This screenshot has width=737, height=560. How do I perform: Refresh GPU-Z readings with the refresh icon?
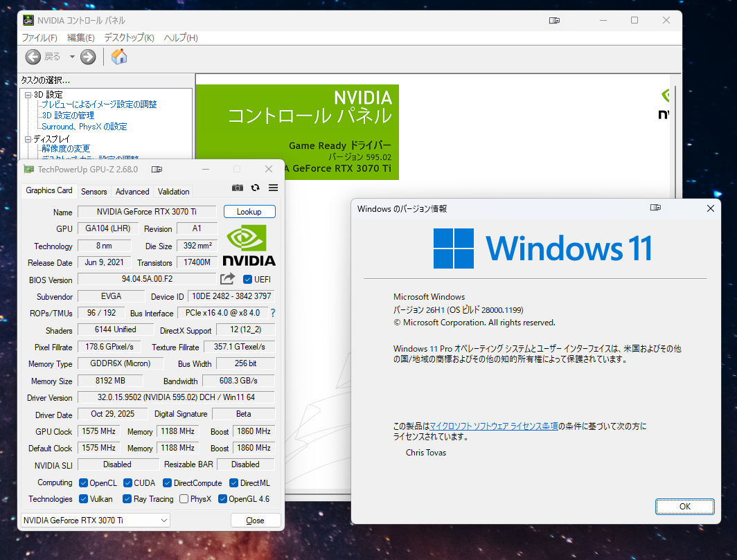tap(255, 188)
